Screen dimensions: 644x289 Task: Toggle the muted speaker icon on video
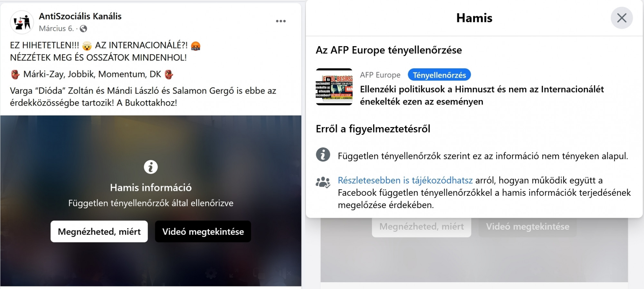pos(284,273)
